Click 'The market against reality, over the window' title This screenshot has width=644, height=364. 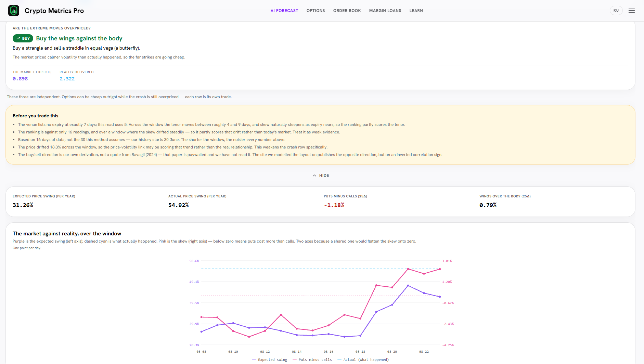[67, 234]
